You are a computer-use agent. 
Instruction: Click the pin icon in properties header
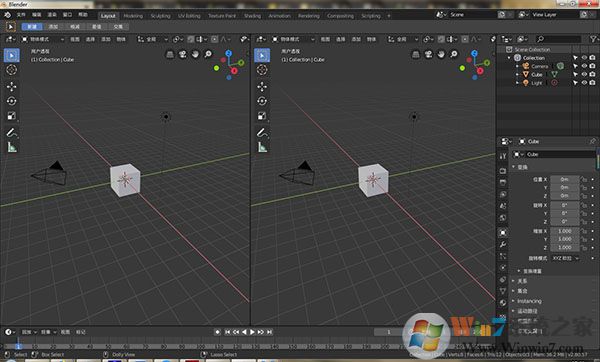click(592, 141)
